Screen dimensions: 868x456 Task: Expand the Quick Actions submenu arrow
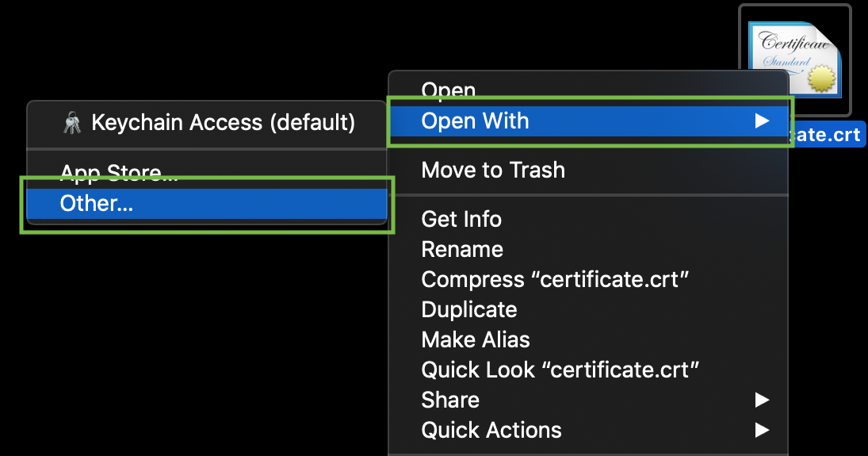762,430
